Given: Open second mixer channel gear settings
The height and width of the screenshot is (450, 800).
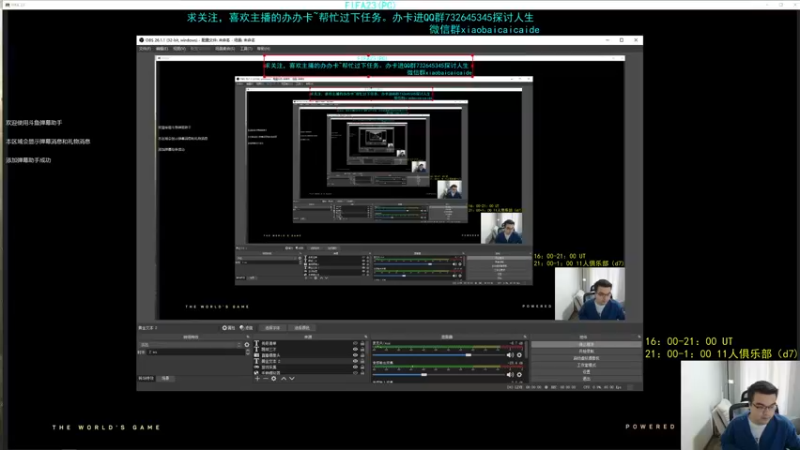Looking at the screenshot, I should coord(519,374).
